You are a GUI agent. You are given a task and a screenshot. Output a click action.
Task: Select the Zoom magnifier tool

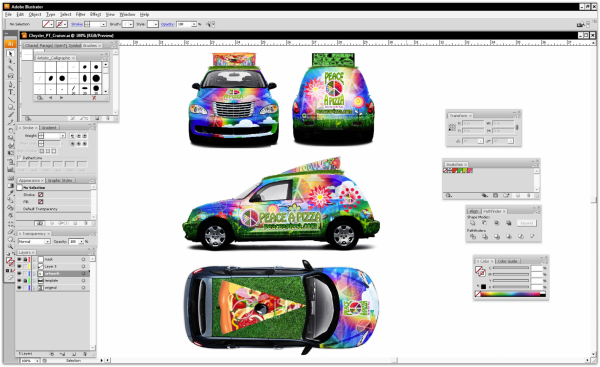[x=10, y=247]
